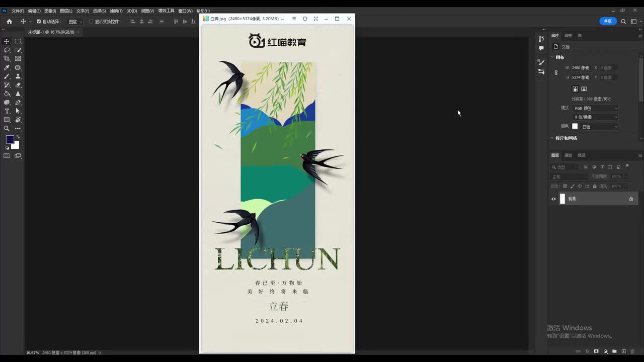
Task: Switch to the 库 panel tab
Action: (580, 36)
